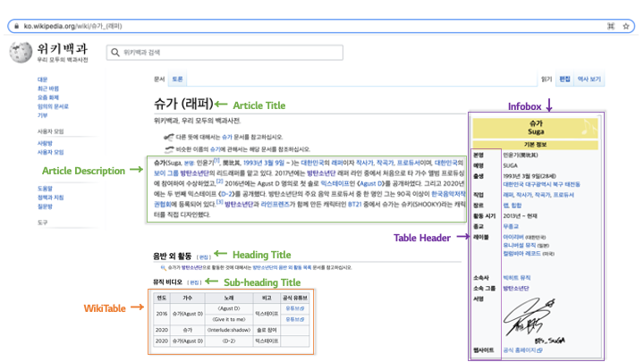644x362 pixels.
Task: Open the 아이리버 label link in infobox
Action: [x=513, y=237]
